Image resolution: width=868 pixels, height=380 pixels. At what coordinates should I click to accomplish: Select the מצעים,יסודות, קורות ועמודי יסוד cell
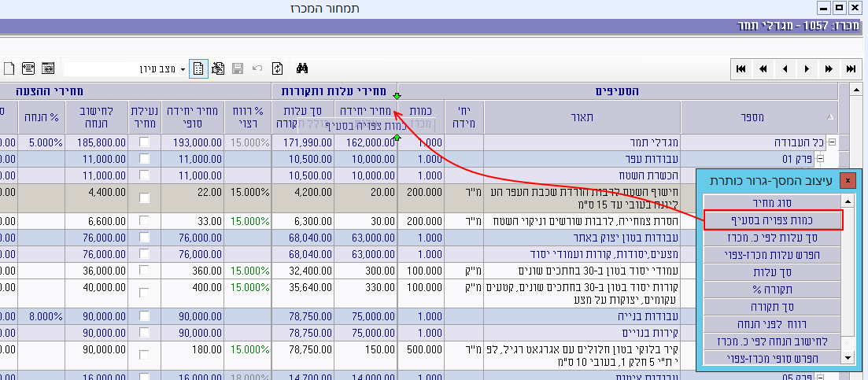[x=582, y=254]
